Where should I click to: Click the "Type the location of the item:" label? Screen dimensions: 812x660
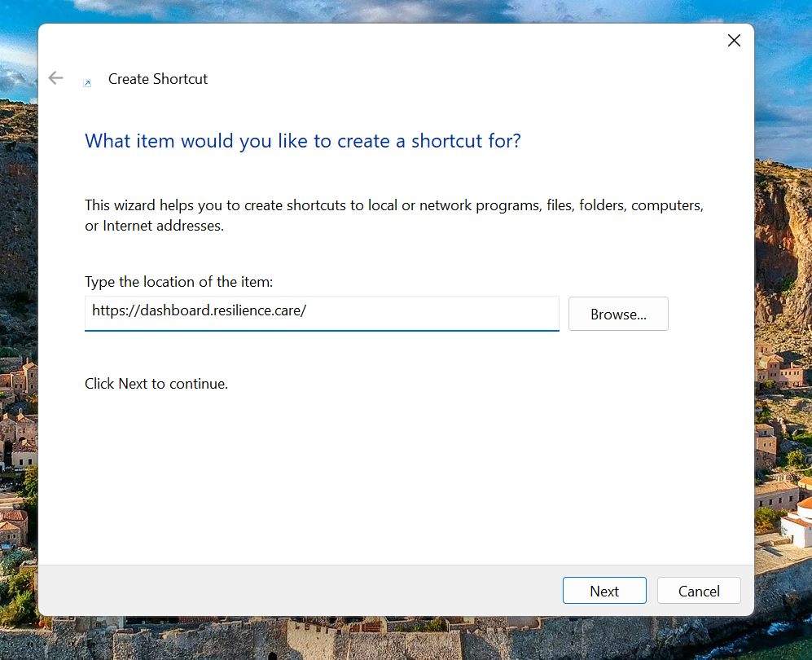179,282
